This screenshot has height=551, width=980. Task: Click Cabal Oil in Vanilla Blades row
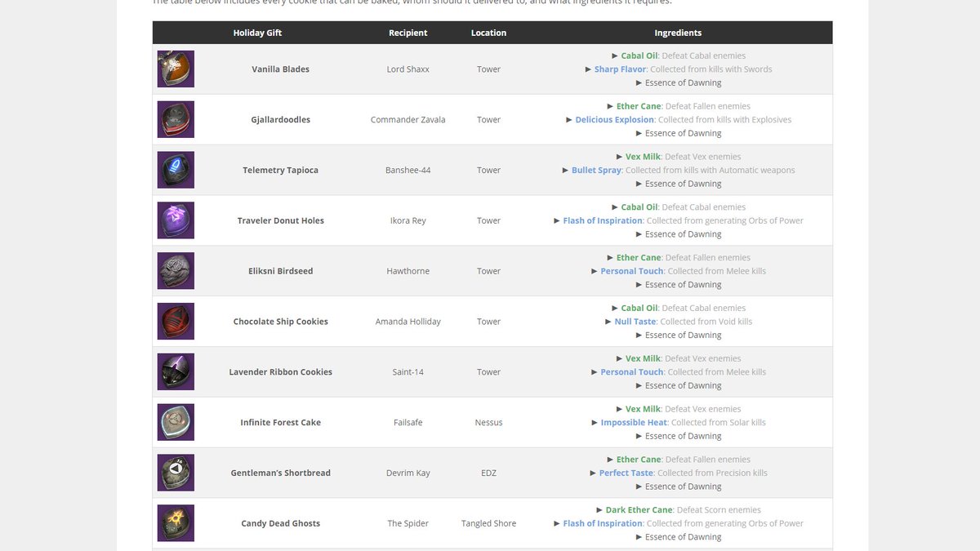639,56
